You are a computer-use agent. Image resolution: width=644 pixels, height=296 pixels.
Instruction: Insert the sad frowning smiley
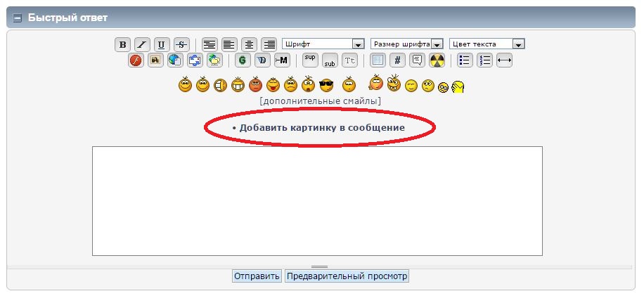tap(290, 84)
